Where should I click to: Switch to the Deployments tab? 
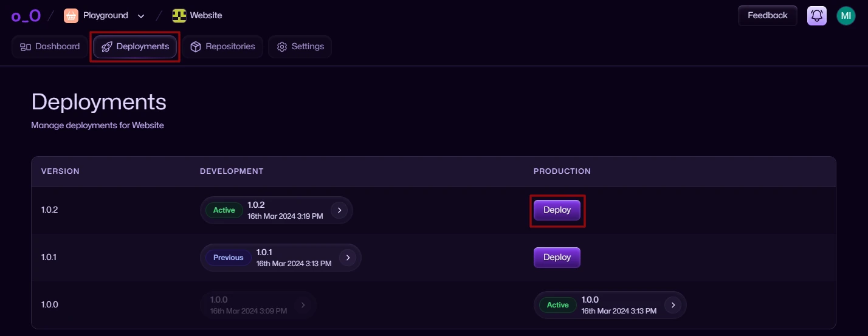tap(135, 47)
